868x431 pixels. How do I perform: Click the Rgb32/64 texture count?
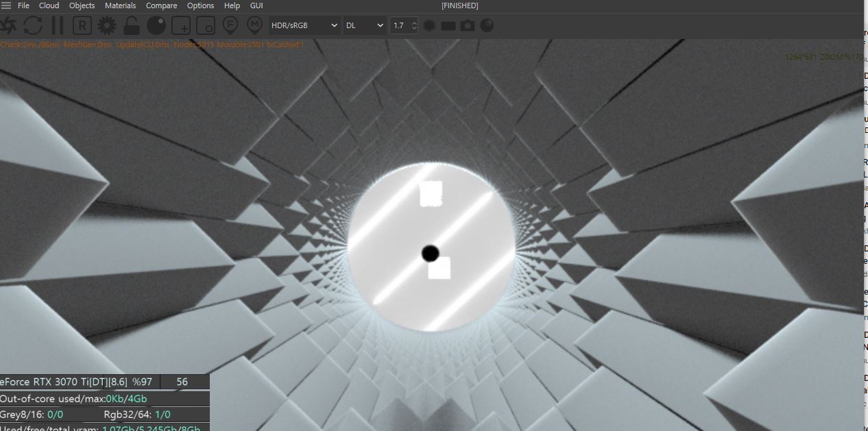pos(137,415)
